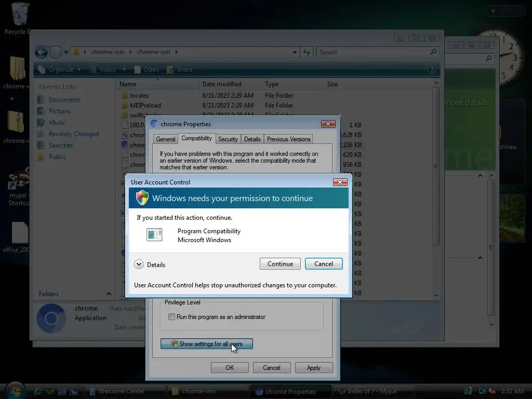Viewport: 532px width, 399px height.
Task: Switch to Previous Versions tab
Action: (288, 139)
